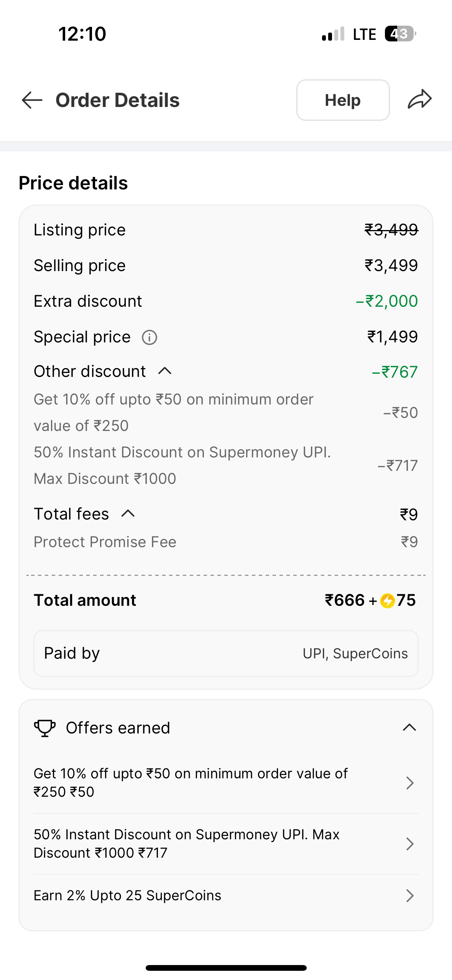Tap the battery indicator in status bar
The image size is (452, 980).
coord(400,34)
